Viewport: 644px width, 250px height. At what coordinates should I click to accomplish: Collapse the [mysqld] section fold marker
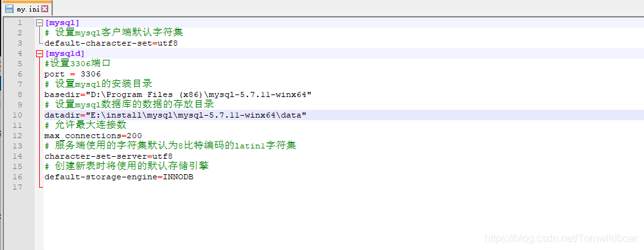point(39,53)
